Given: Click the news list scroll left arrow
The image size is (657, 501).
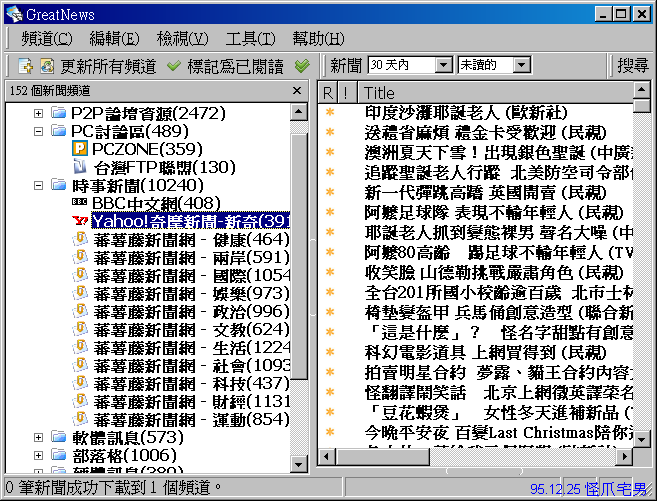Looking at the screenshot, I should coord(327,456).
